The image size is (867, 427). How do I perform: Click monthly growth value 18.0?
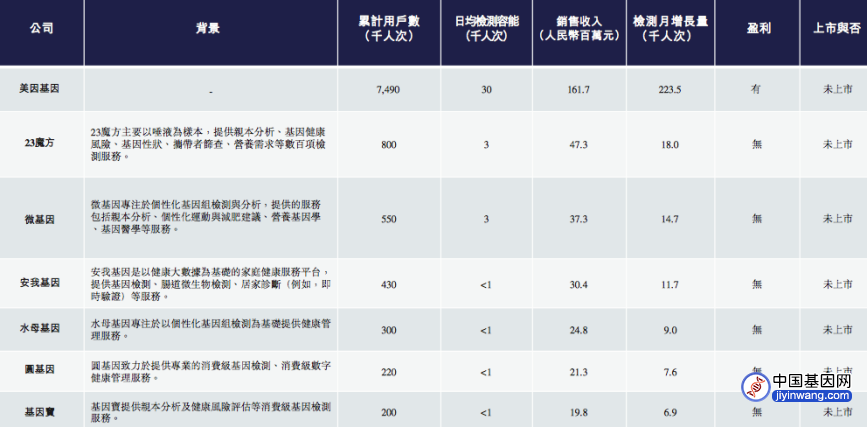coord(670,145)
